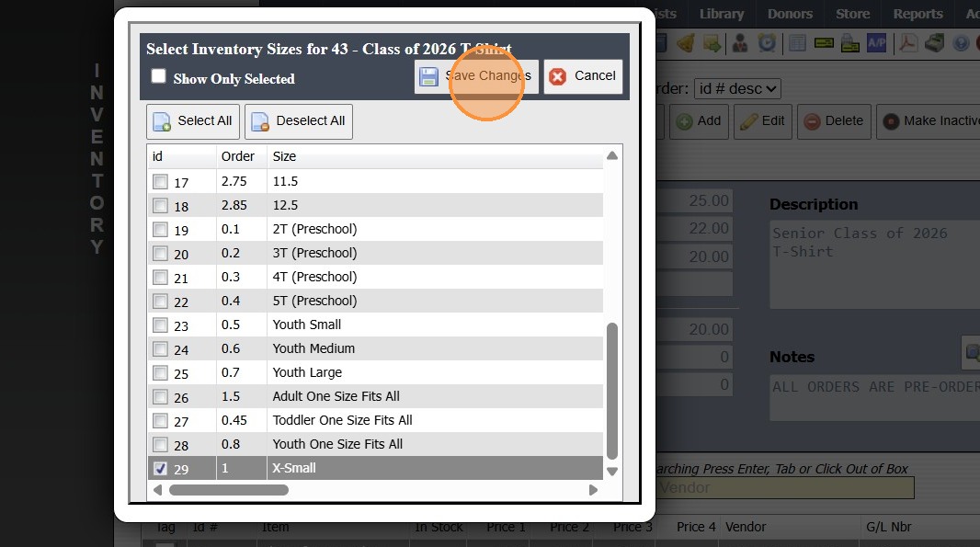Screen dimensions: 980x547
Task: Sort by the Size column header
Action: tap(435, 156)
